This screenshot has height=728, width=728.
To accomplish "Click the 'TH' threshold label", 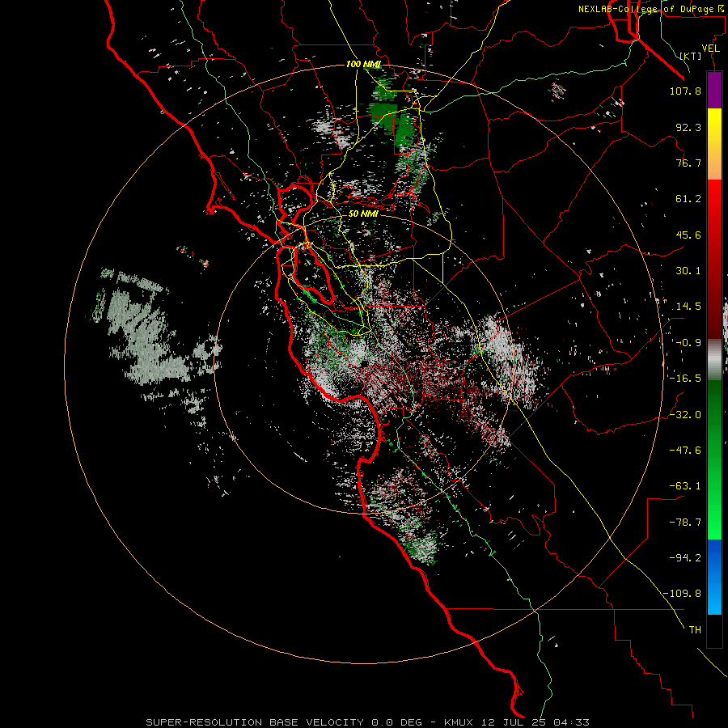I will pos(695,630).
